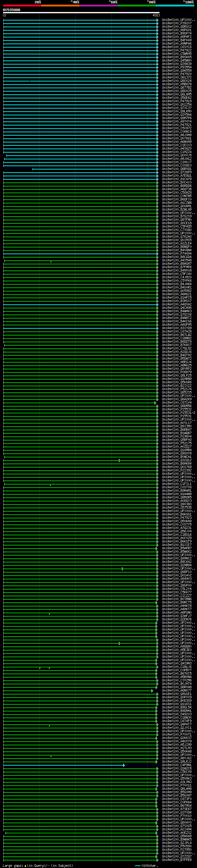Open hit UniRef100_A9PAF2

pyautogui.click(x=177, y=37)
